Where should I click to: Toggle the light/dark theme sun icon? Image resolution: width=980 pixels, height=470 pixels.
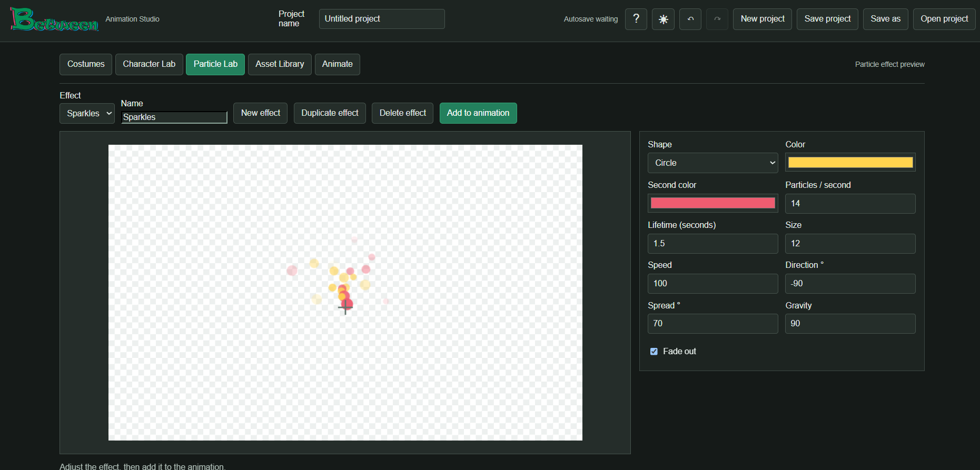(x=663, y=19)
